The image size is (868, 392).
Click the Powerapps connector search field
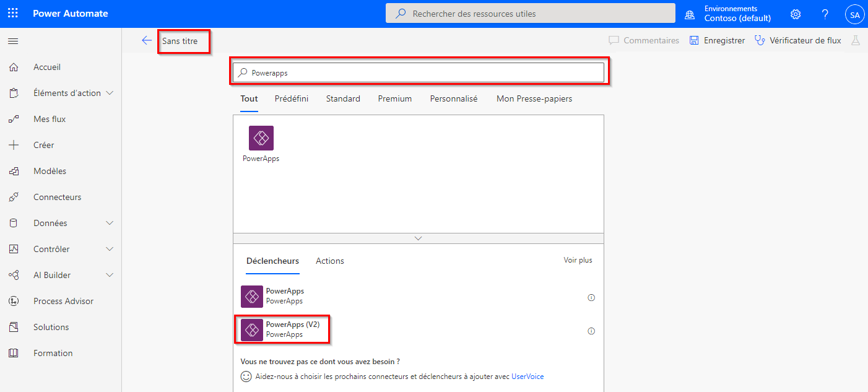pos(419,72)
